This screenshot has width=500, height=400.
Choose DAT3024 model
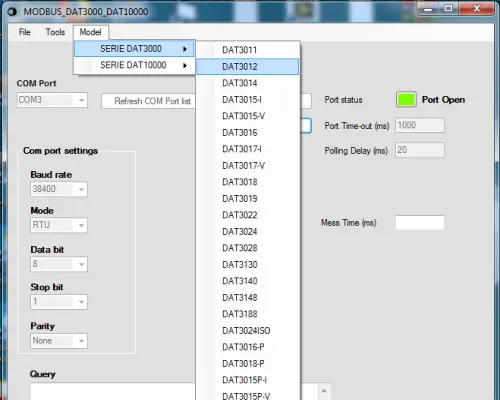pyautogui.click(x=248, y=232)
